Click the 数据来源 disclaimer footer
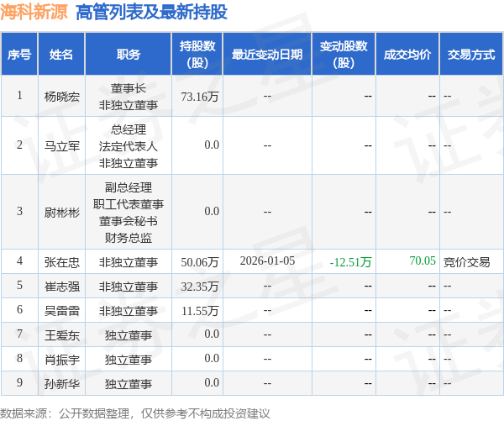 [135, 413]
